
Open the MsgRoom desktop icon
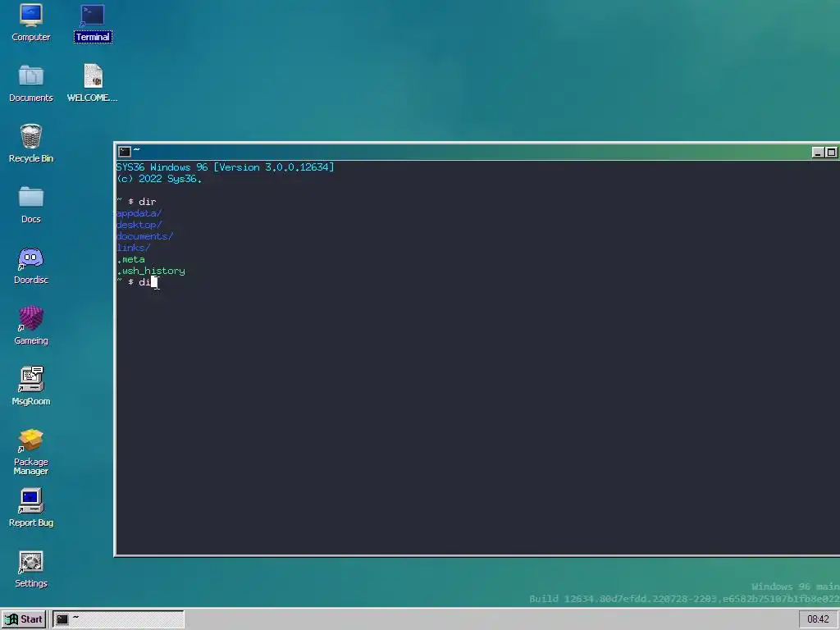coord(31,387)
